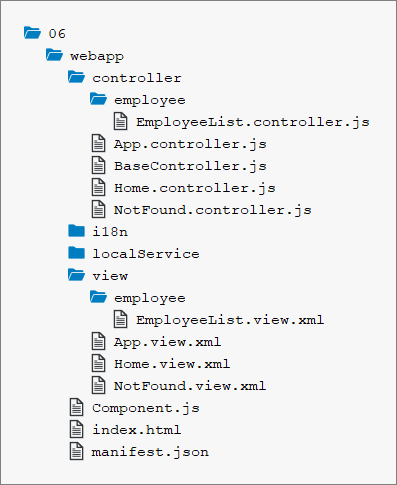Collapse the webapp folder icon

coord(54,55)
